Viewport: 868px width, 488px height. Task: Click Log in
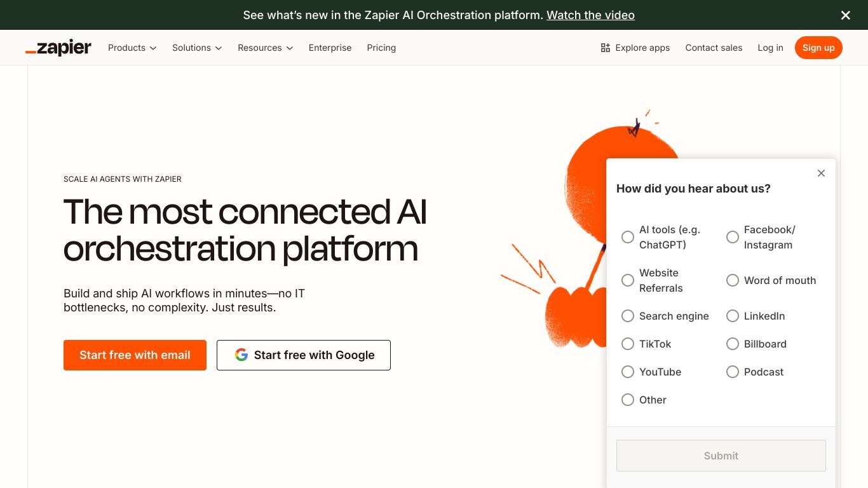[770, 48]
